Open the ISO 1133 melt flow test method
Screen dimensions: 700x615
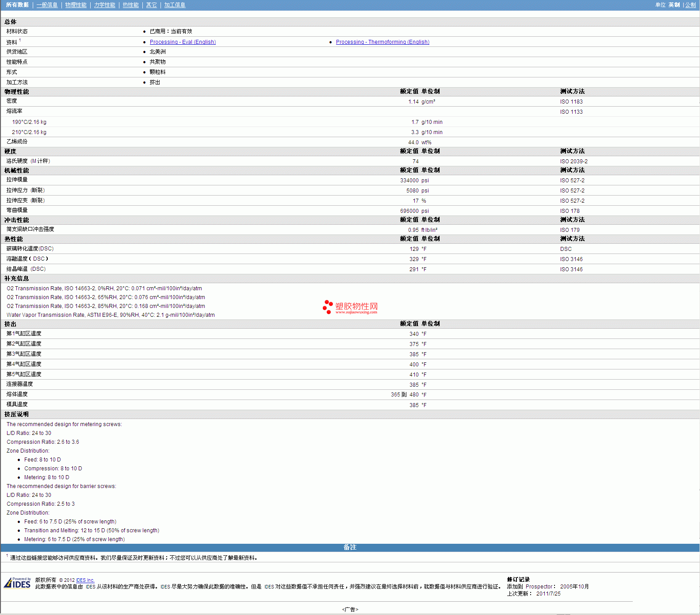(571, 112)
